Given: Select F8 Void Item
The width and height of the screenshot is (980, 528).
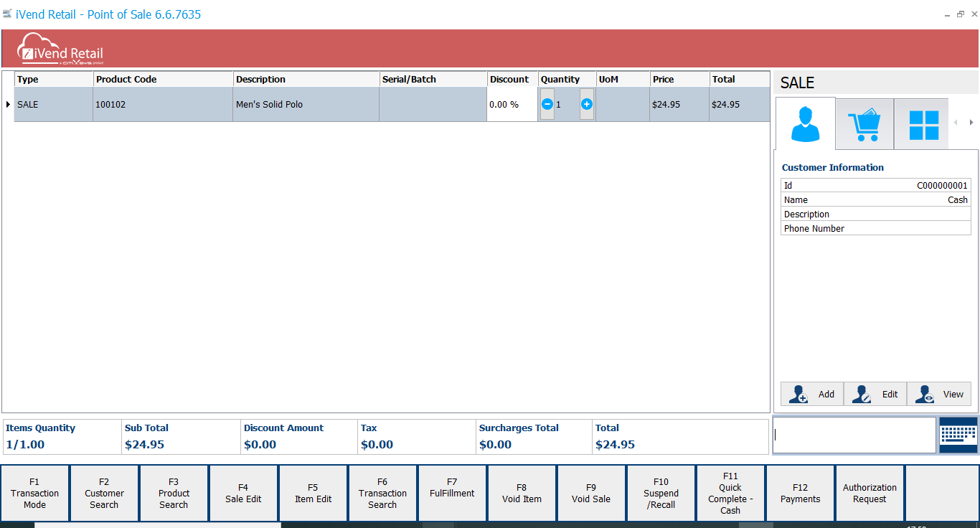Looking at the screenshot, I should click(522, 494).
